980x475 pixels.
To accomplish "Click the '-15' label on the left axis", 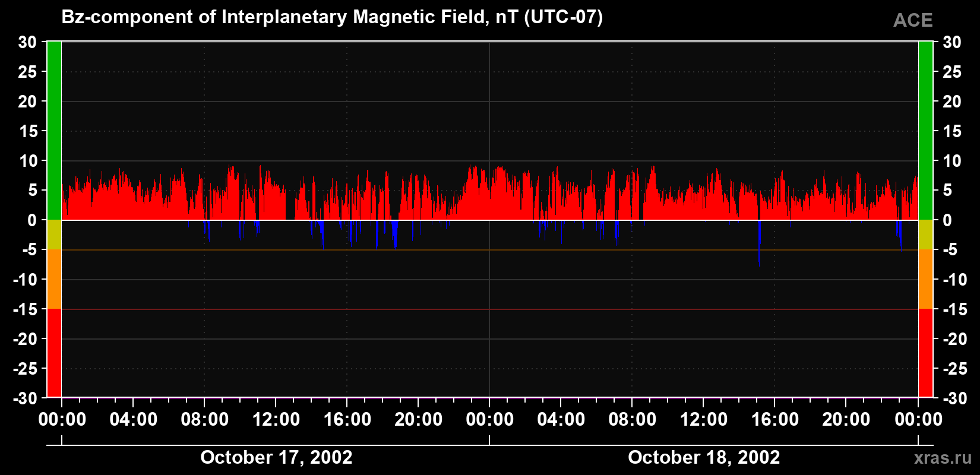I will click(x=25, y=309).
